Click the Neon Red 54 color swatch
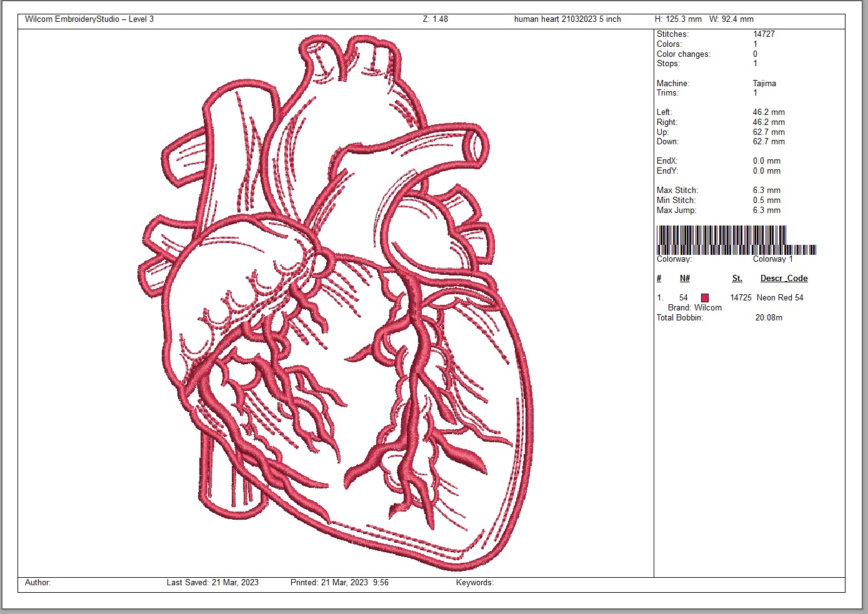This screenshot has height=614, width=868. click(705, 298)
